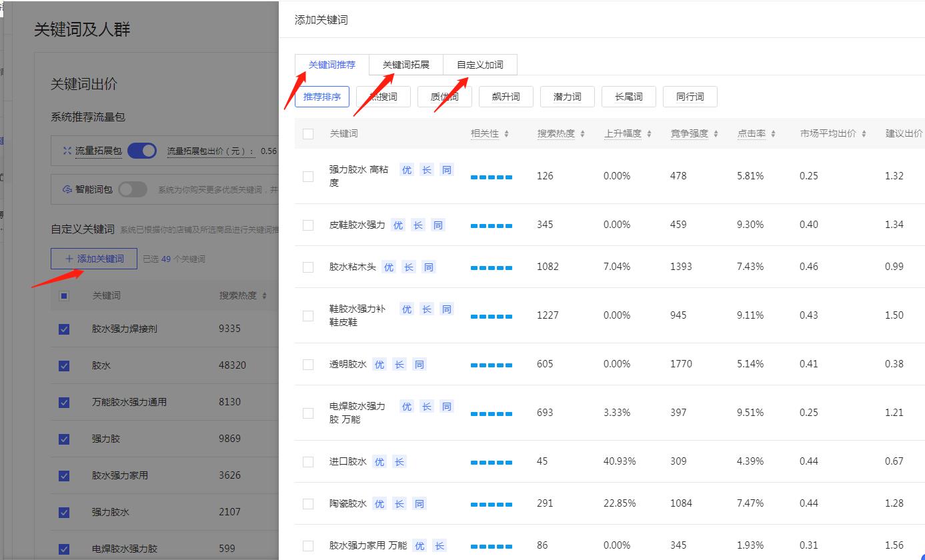The width and height of the screenshot is (925, 560).
Task: Switch to 关键词推荐 tab
Action: coord(332,65)
